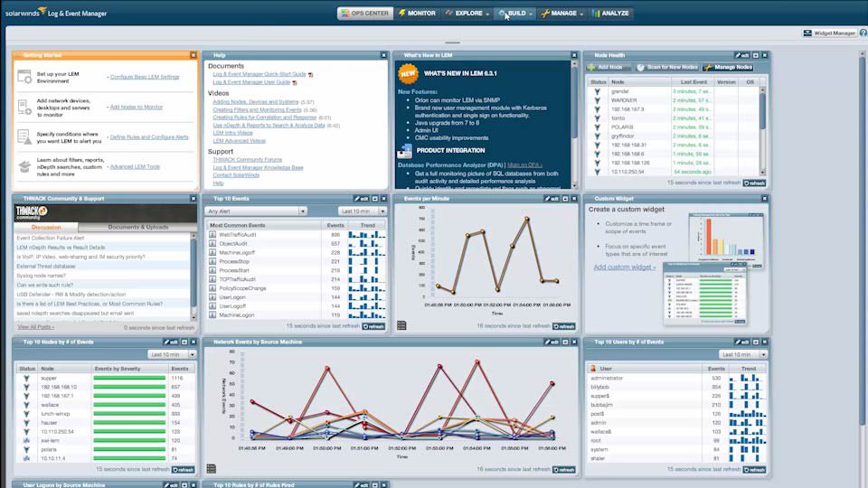Go to the OPS CENTER view
Screen dimensions: 868x488
[x=365, y=14]
